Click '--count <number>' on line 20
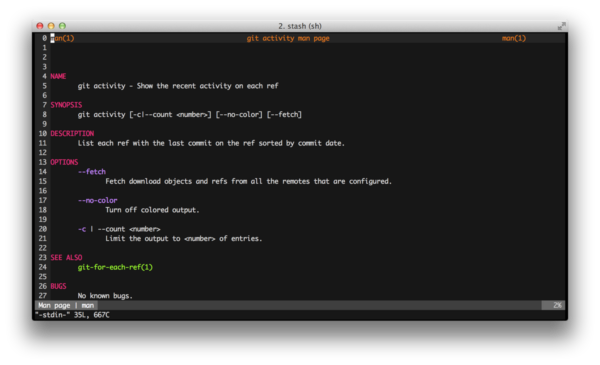600x365 pixels. tap(129, 229)
